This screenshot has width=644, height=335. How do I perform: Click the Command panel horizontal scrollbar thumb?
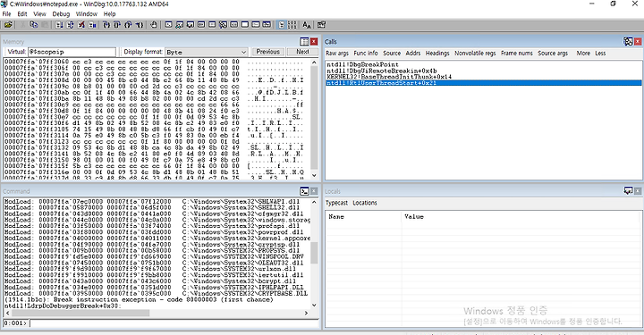coord(80,313)
